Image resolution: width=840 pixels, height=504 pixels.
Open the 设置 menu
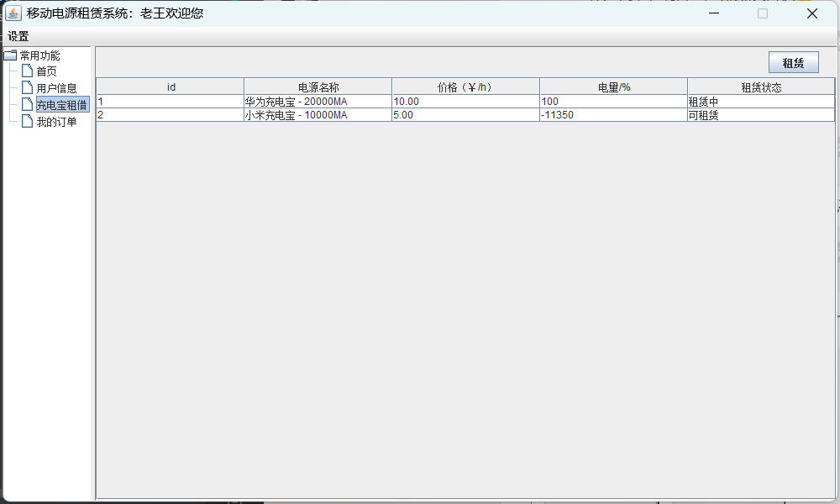tap(18, 36)
